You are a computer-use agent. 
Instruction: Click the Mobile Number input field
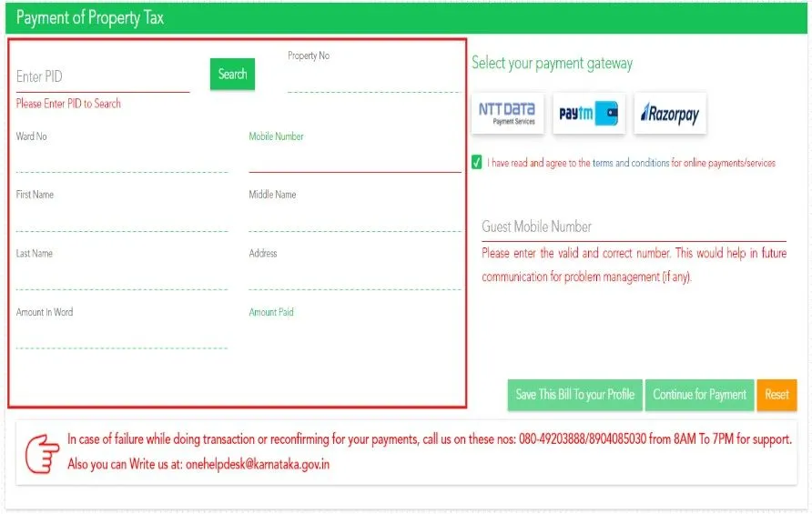pyautogui.click(x=354, y=159)
